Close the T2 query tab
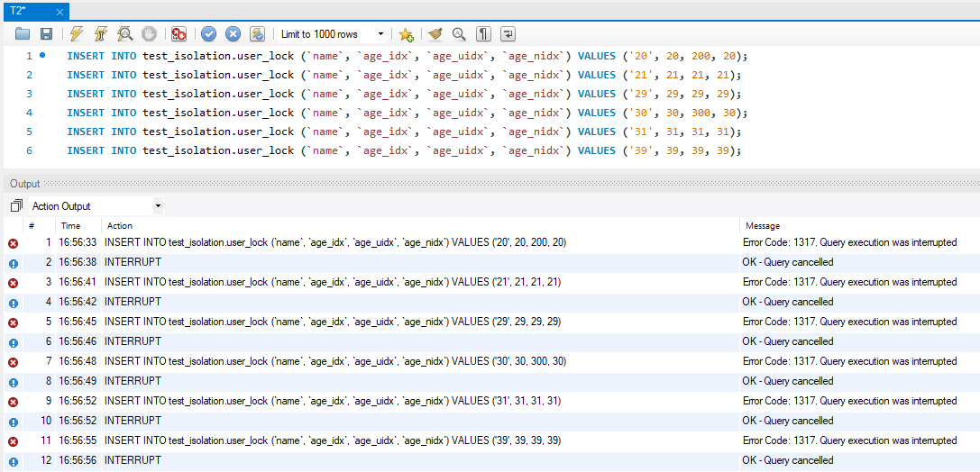 tap(60, 12)
